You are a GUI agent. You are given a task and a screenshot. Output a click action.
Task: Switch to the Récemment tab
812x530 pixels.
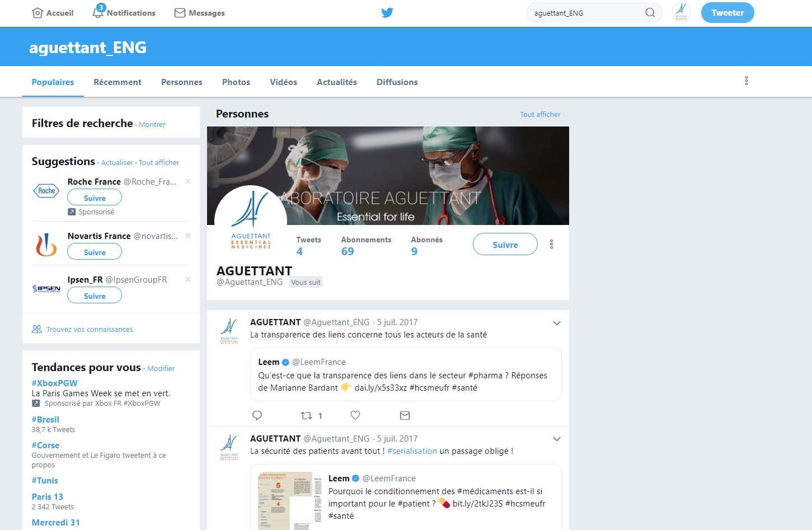[118, 82]
